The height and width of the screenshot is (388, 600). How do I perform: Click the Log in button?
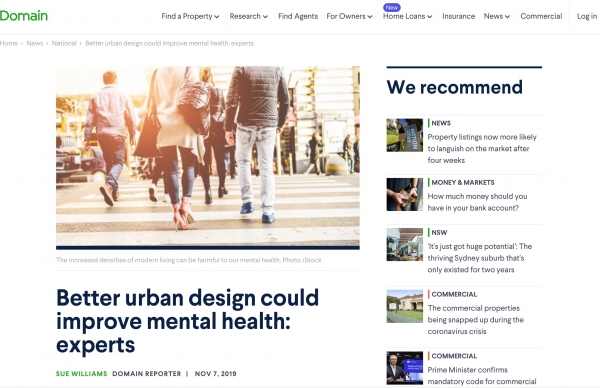(x=587, y=16)
